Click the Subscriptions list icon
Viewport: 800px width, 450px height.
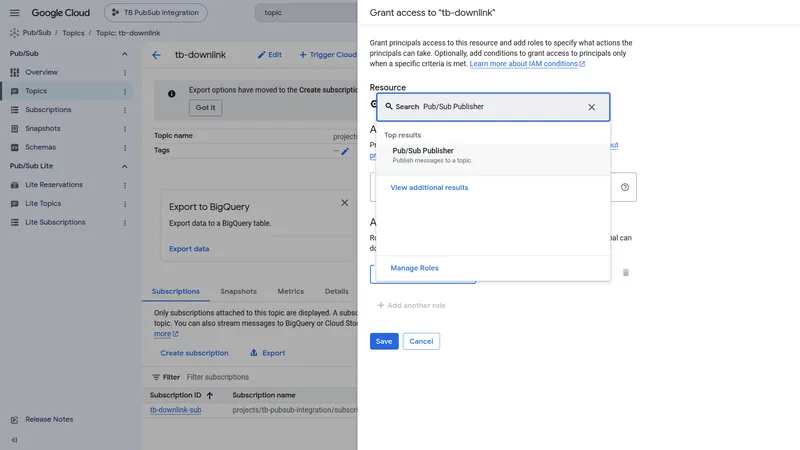click(15, 110)
